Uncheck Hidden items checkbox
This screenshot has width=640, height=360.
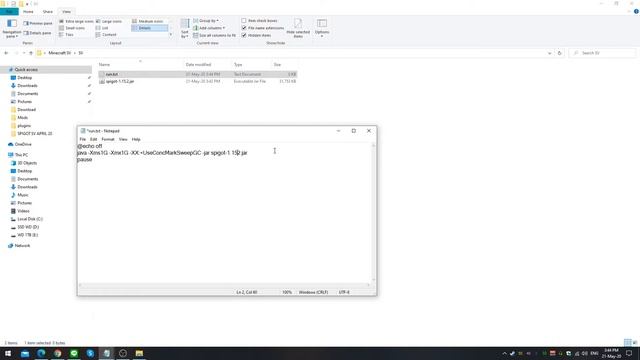pos(244,35)
